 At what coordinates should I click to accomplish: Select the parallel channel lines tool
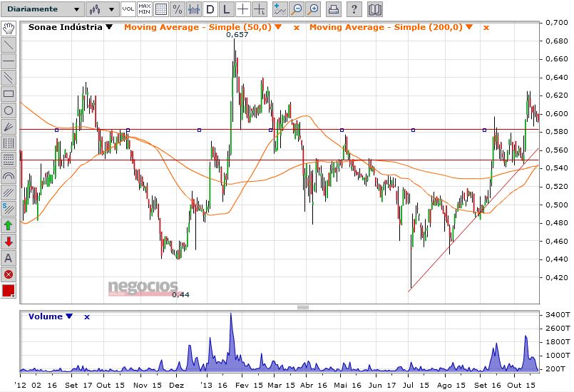tap(9, 78)
